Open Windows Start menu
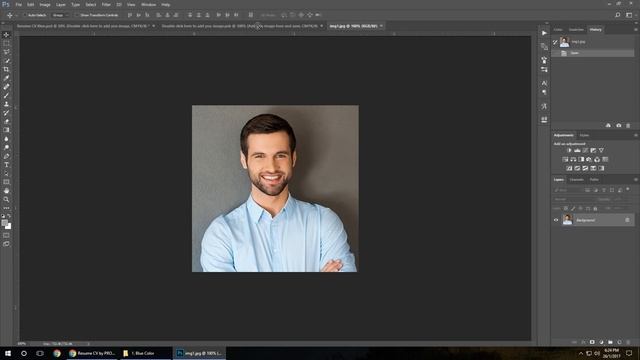640x360 pixels. [x=8, y=353]
